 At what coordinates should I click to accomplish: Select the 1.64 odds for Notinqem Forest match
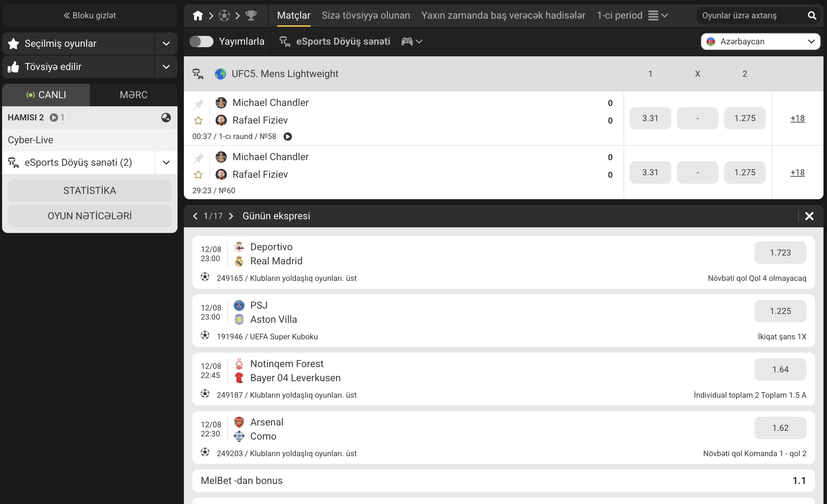coord(781,370)
